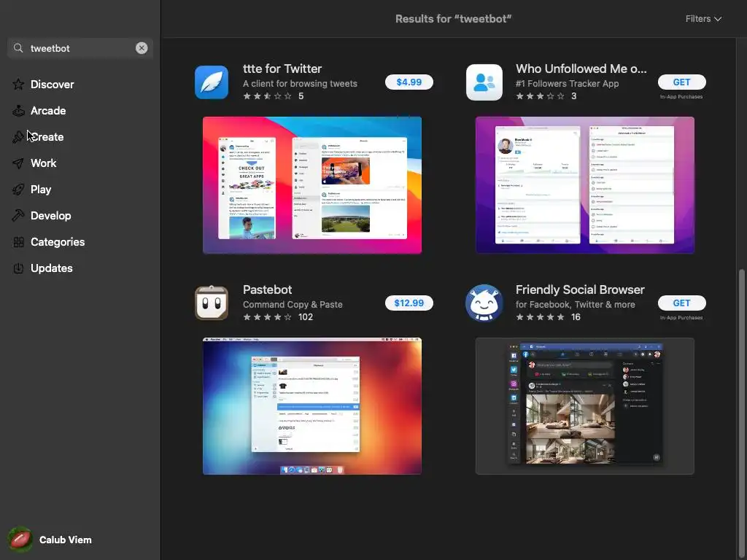Get the Friendly Social Browser app
This screenshot has width=747, height=560.
coord(681,303)
